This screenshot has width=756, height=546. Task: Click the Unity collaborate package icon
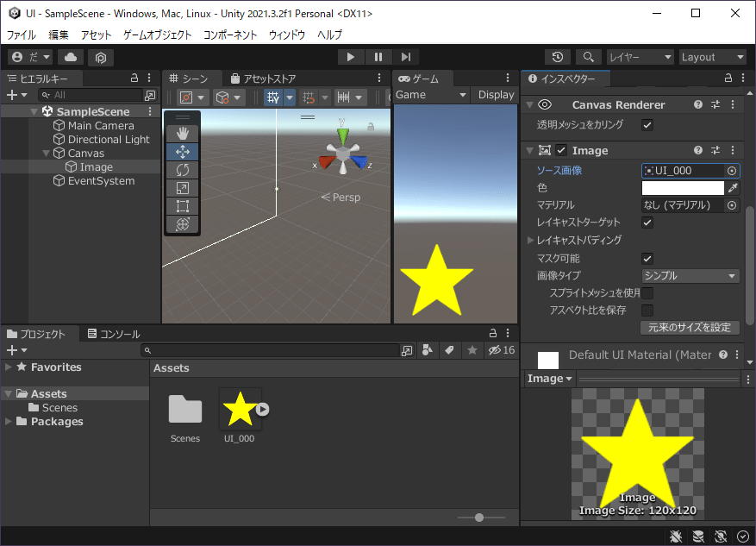click(100, 58)
